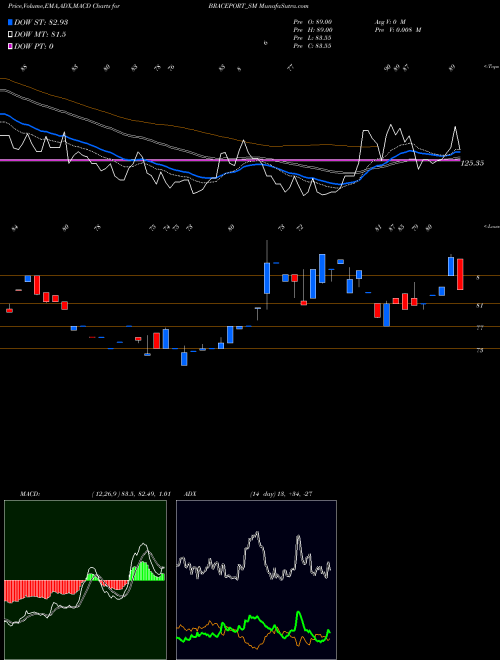Click the 'MACD:' indicator label
Image resolution: width=500 pixels, height=660 pixels.
tap(30, 494)
